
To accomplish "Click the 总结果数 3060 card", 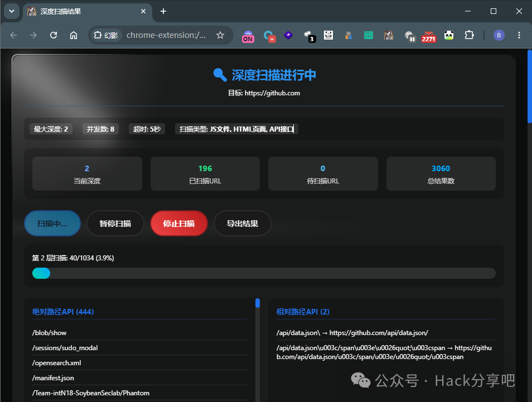I will tap(441, 174).
